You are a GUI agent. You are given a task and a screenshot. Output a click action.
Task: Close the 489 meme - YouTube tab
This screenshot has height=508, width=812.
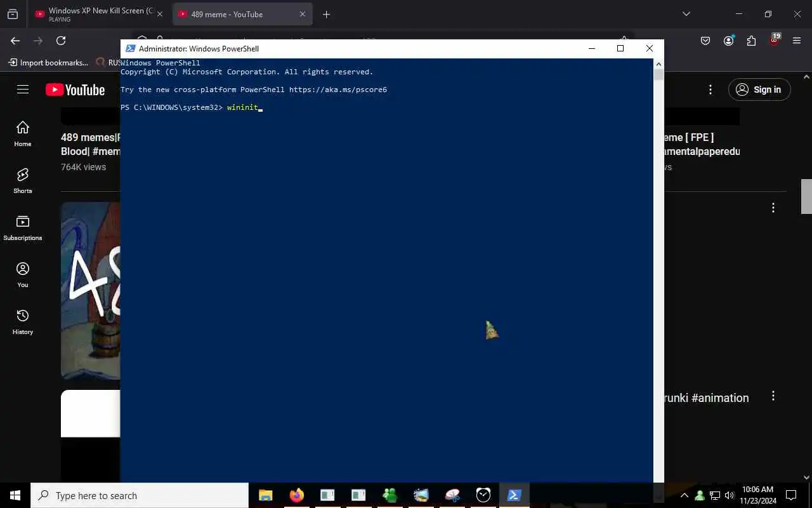302,14
